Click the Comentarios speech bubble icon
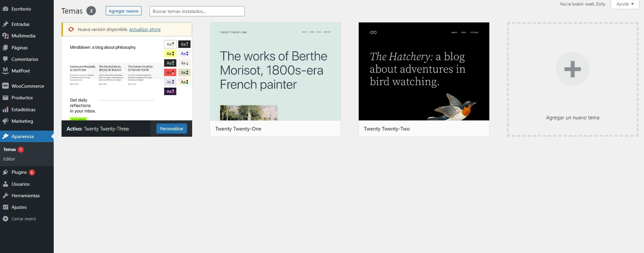 coord(5,59)
